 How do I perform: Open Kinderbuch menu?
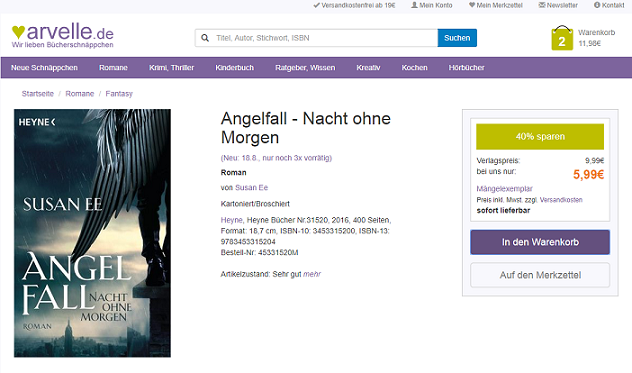coord(235,68)
